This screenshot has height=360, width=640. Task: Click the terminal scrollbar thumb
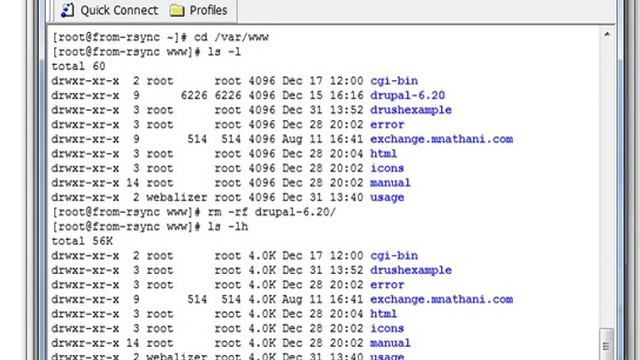click(607, 344)
